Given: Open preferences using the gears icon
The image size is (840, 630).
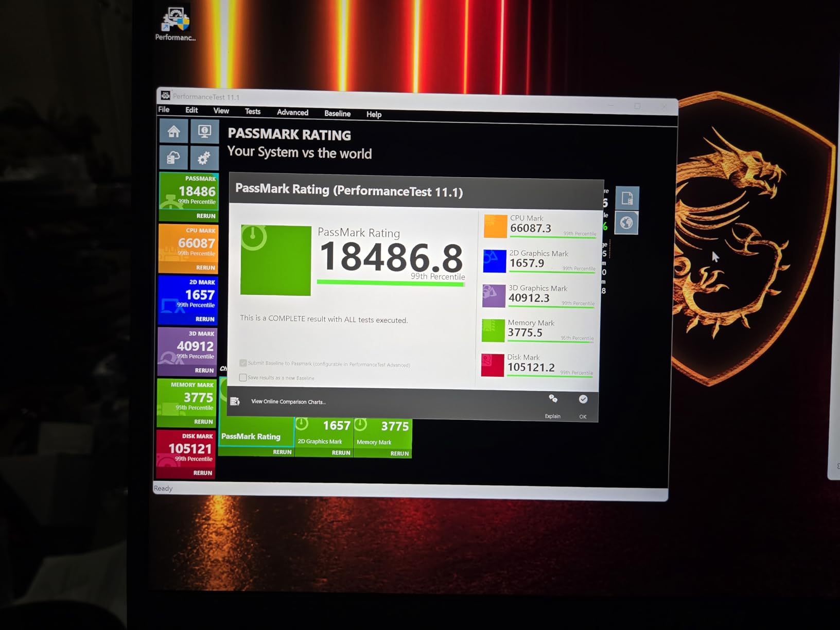Looking at the screenshot, I should pyautogui.click(x=204, y=157).
